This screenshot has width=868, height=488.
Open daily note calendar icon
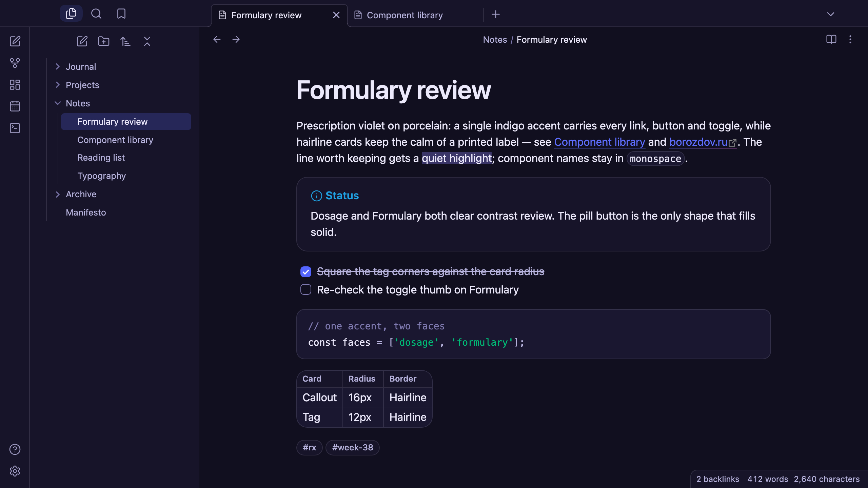coord(15,106)
